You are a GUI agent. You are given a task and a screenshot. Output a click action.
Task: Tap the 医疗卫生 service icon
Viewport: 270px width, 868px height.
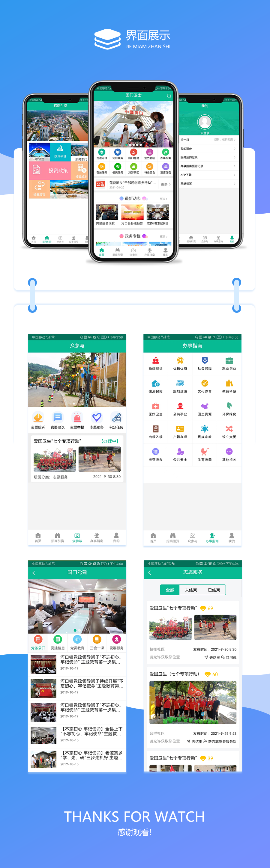[x=156, y=408]
